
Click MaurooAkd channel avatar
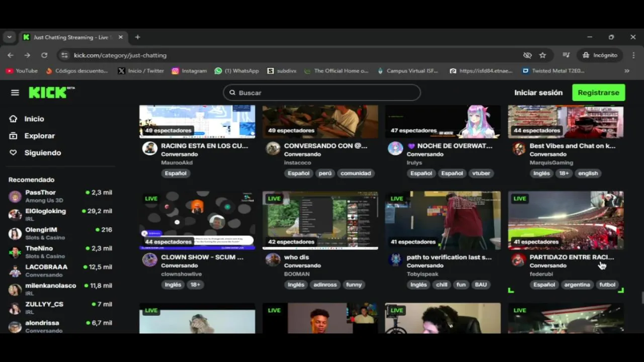149,148
